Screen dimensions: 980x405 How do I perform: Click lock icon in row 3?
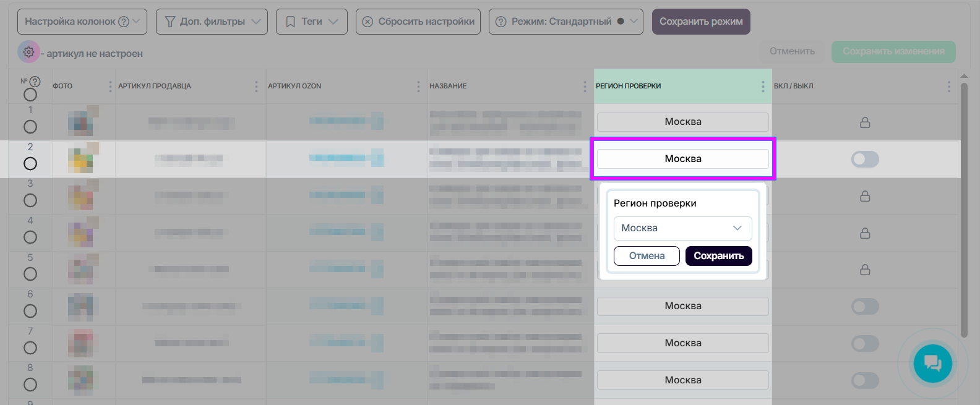[x=865, y=196]
